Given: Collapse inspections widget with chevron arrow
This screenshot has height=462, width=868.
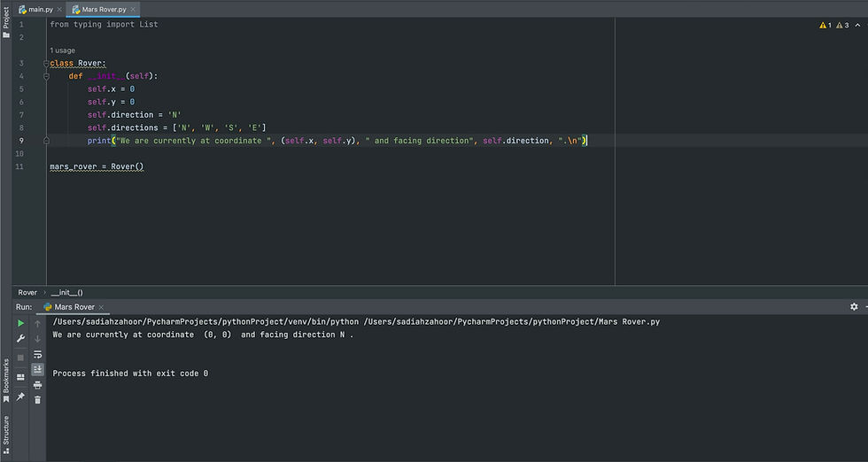Looking at the screenshot, I should coord(858,25).
